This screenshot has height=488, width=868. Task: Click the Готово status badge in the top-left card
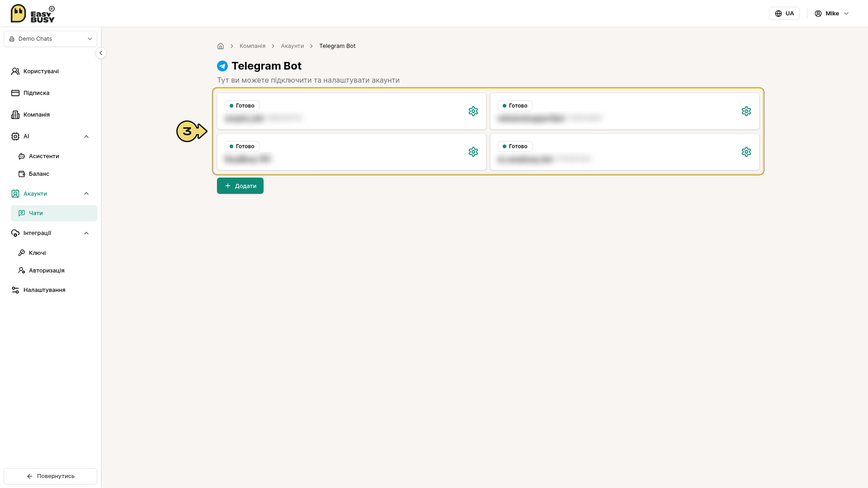pyautogui.click(x=242, y=106)
